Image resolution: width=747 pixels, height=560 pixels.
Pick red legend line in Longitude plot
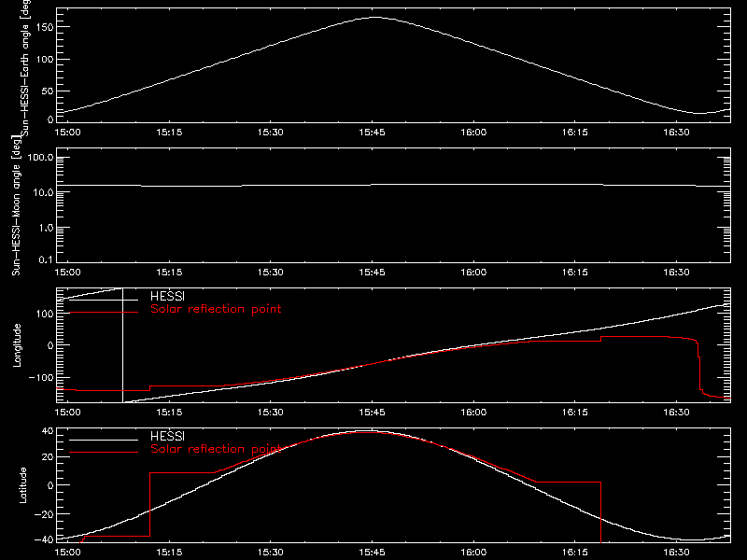point(104,313)
